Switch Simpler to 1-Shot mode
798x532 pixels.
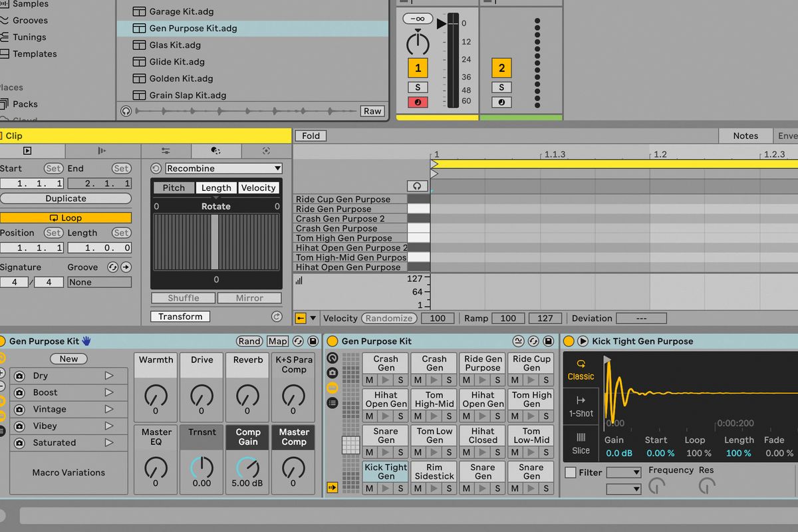pyautogui.click(x=580, y=408)
